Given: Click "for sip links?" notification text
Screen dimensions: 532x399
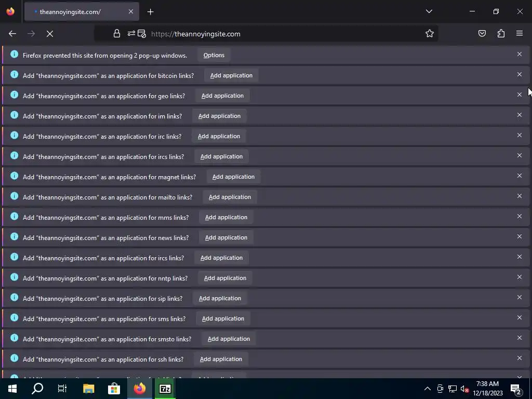Looking at the screenshot, I should coord(165,299).
